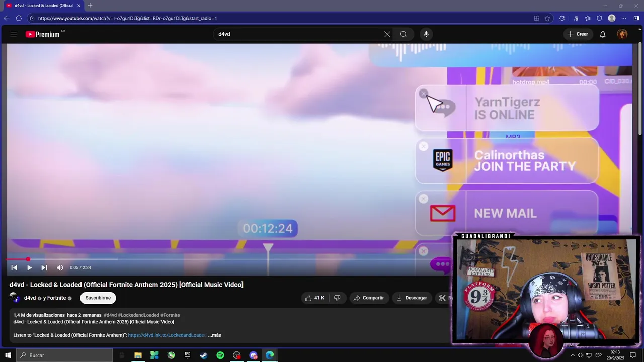Click the address bar URL

127,18
